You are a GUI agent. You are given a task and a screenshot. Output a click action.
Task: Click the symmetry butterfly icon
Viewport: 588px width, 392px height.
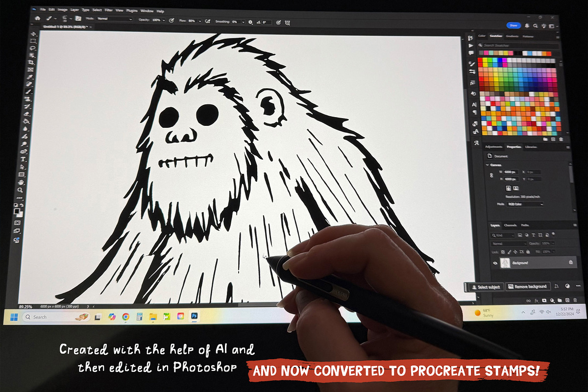click(x=287, y=23)
